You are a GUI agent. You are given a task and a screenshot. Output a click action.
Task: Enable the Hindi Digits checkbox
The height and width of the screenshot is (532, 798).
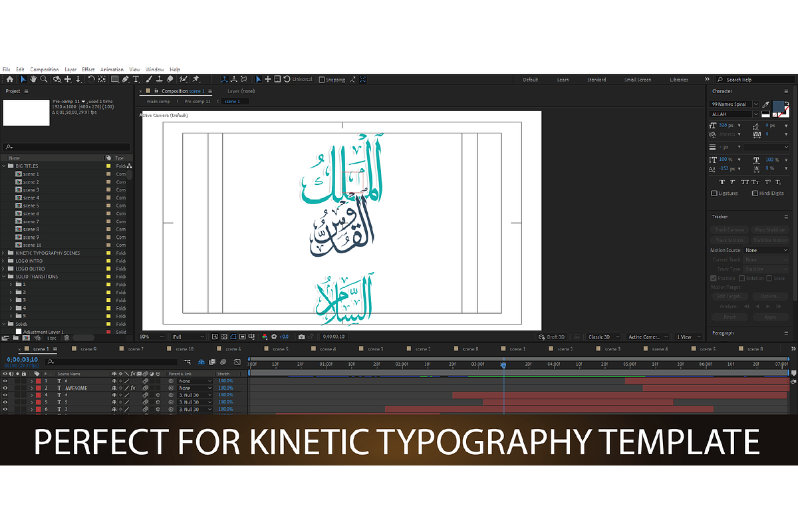point(755,193)
